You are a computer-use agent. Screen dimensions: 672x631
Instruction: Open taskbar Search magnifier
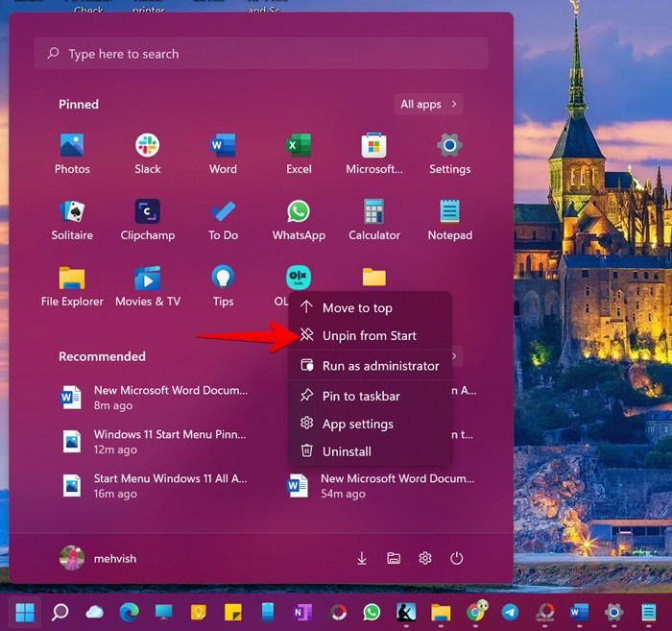point(60,612)
